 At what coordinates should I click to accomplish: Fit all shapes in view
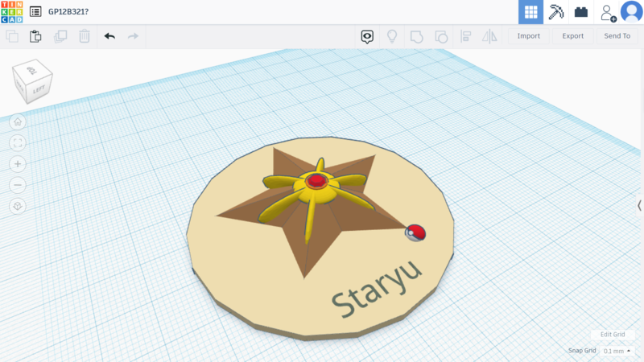pyautogui.click(x=18, y=143)
